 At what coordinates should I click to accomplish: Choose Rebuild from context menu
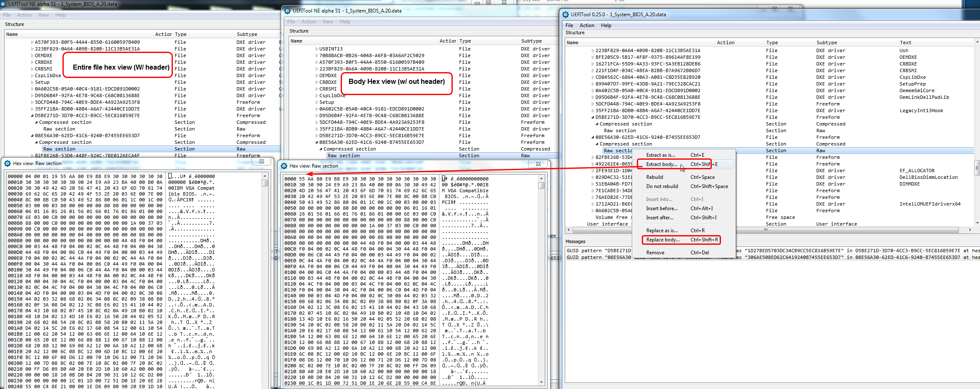coord(683,177)
